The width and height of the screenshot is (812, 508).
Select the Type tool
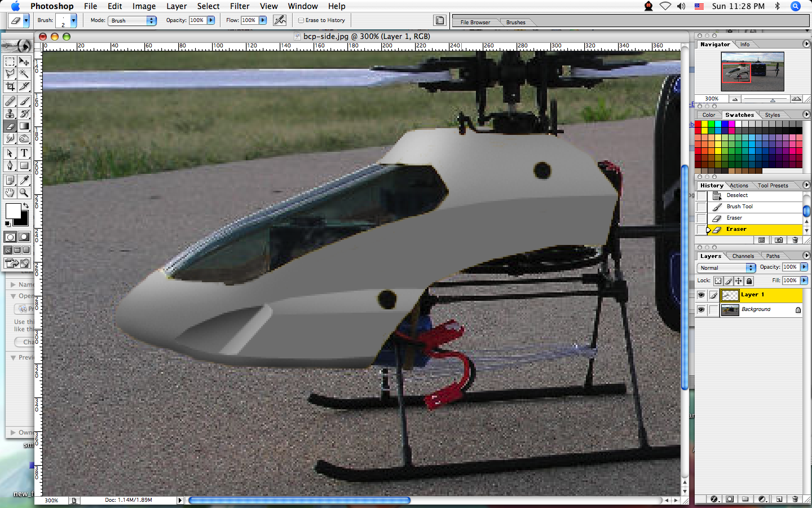coord(24,154)
